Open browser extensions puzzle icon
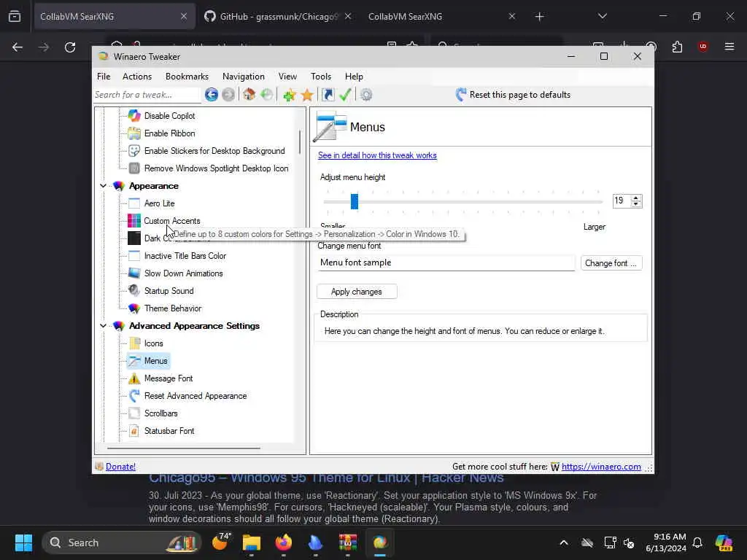The image size is (747, 560). [x=677, y=47]
